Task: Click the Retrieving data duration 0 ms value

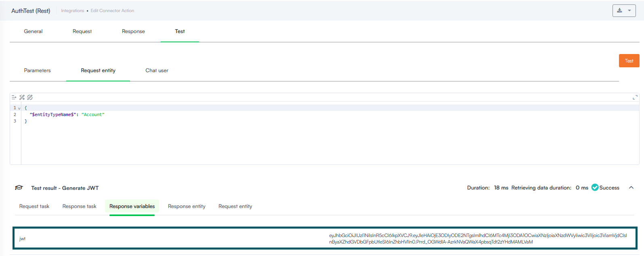Action: point(582,187)
